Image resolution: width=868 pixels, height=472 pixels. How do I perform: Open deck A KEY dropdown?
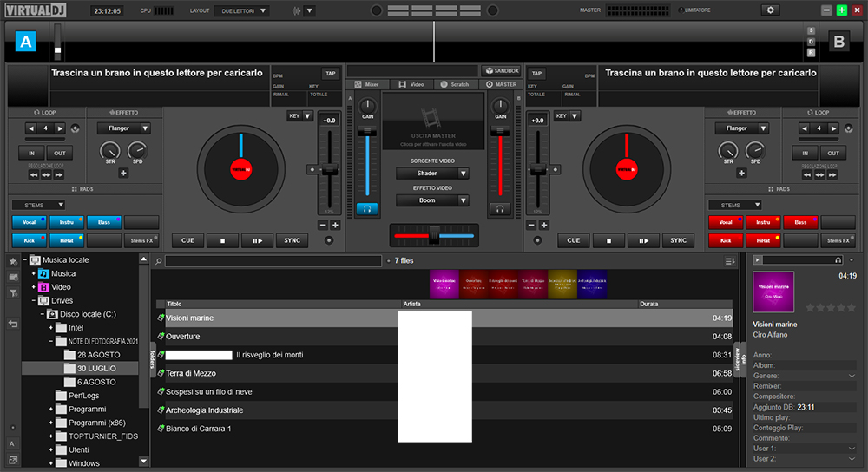[x=300, y=116]
